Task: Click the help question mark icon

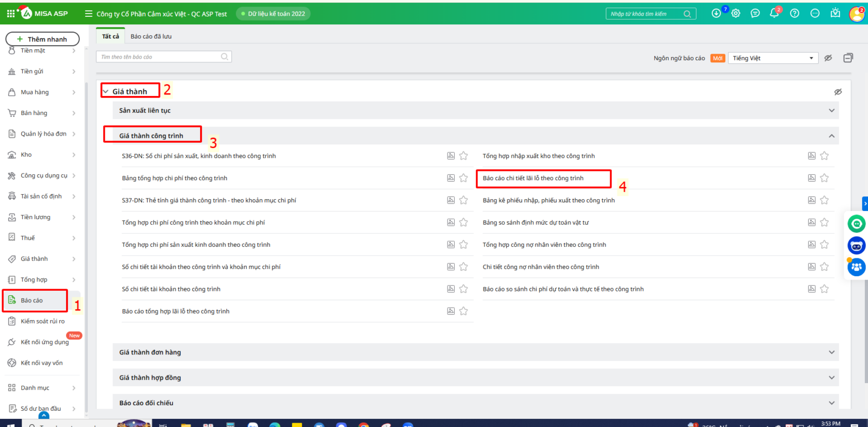Action: pyautogui.click(x=794, y=14)
